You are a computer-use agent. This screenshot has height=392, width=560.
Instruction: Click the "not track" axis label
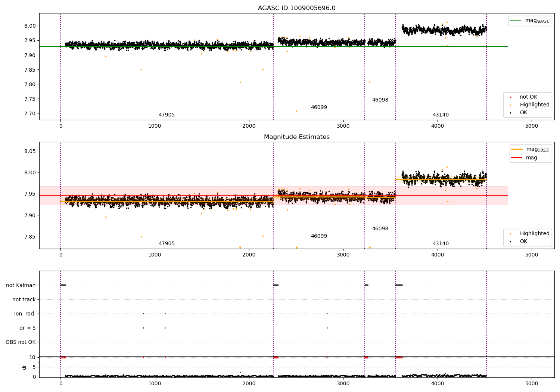(x=24, y=300)
